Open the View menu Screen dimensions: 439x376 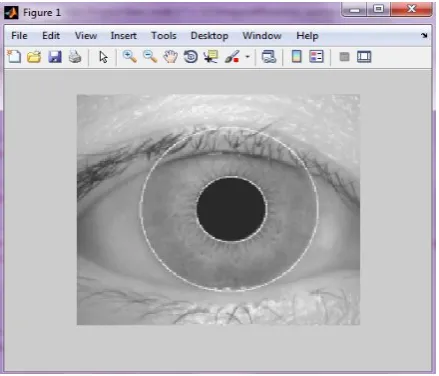pyautogui.click(x=86, y=36)
